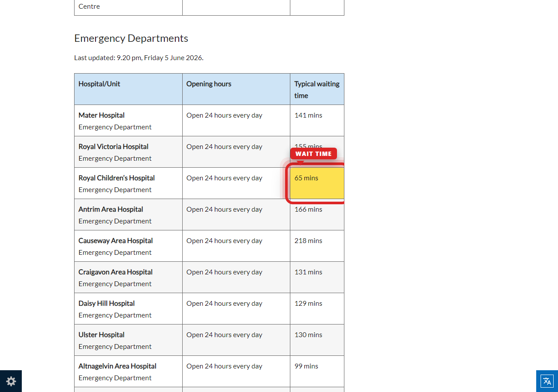The height and width of the screenshot is (392, 558).
Task: Click Altnagelvin Area Hospital's opening hours cell
Action: pos(236,371)
